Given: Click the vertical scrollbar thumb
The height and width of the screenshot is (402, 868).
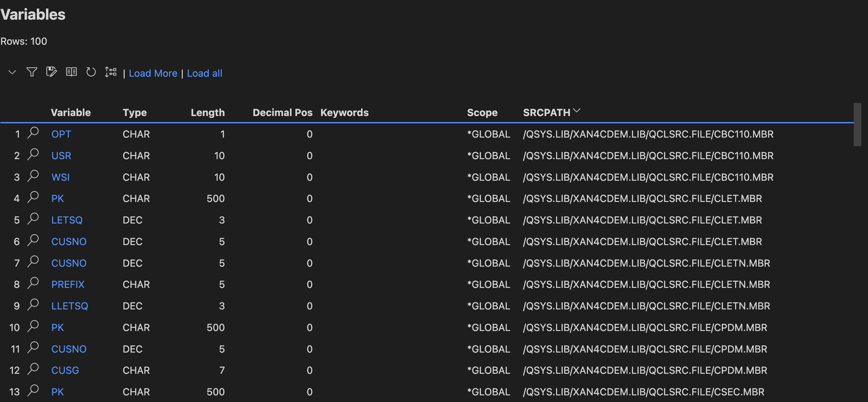Looking at the screenshot, I should coord(857,125).
